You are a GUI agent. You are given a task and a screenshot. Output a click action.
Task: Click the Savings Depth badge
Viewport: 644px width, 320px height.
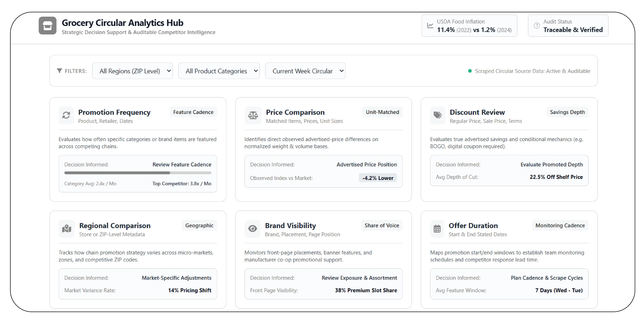(568, 112)
